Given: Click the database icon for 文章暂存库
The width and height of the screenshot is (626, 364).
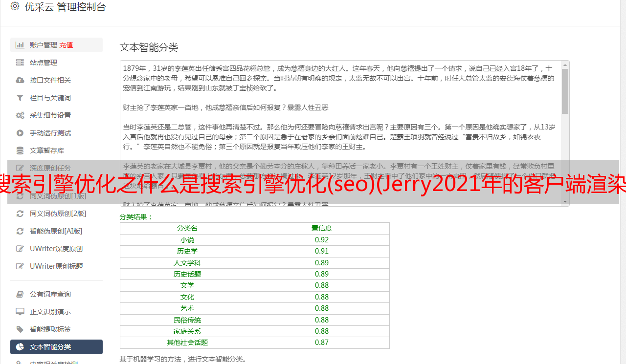Looking at the screenshot, I should pyautogui.click(x=20, y=150).
